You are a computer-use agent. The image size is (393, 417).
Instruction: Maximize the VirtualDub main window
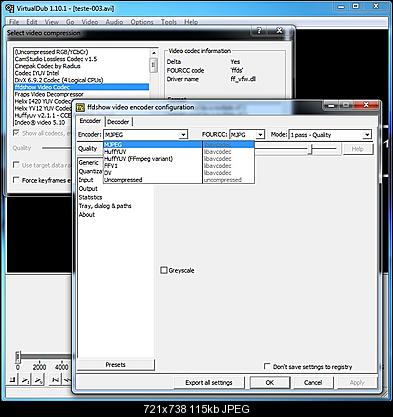click(x=356, y=6)
